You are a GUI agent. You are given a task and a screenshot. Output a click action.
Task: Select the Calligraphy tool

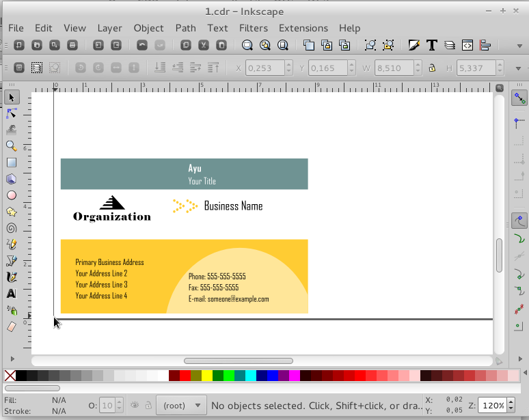pos(12,277)
